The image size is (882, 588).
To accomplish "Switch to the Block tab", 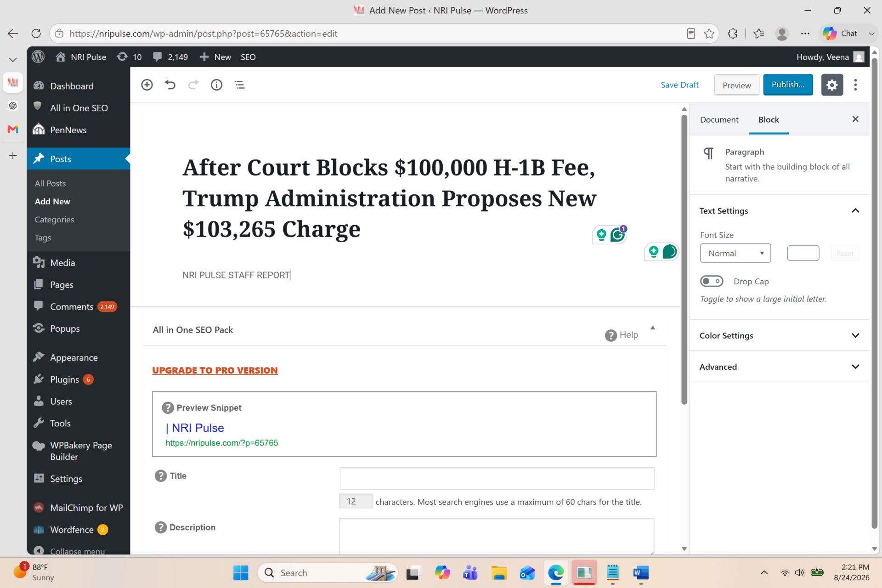I will [769, 120].
